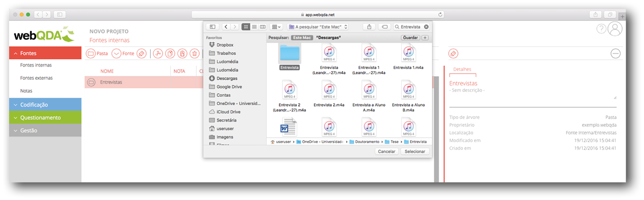Viewport: 644px width, 200px height.
Task: Toggle the file dialog sidebar button
Action: [x=212, y=26]
